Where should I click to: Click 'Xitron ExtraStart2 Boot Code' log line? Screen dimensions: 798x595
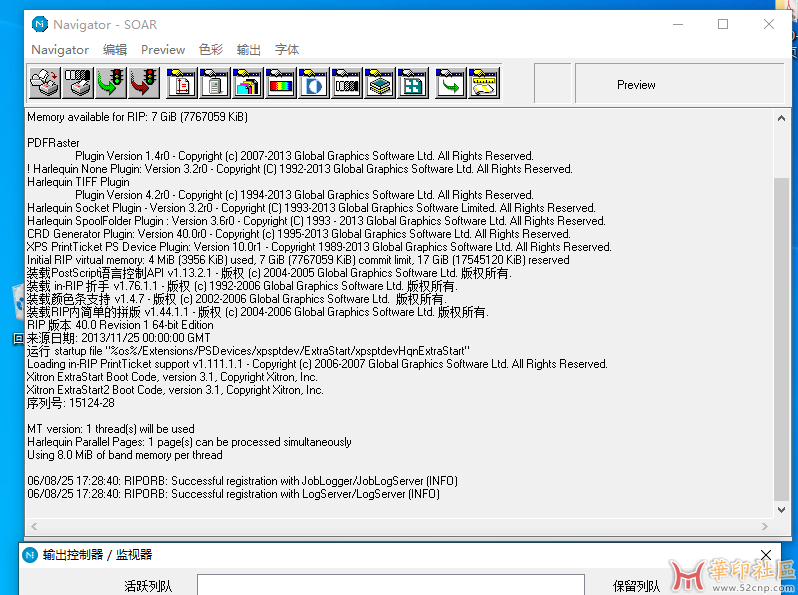coord(176,390)
